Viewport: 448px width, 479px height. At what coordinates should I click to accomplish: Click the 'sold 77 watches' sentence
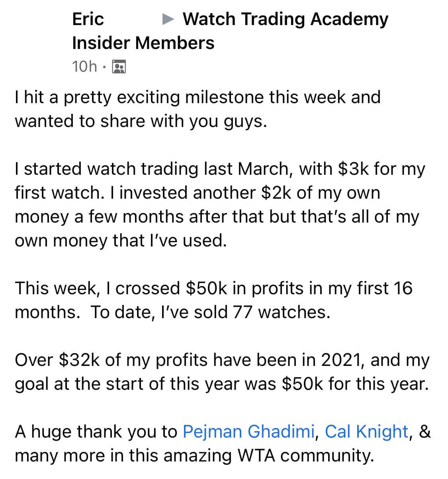(211, 312)
